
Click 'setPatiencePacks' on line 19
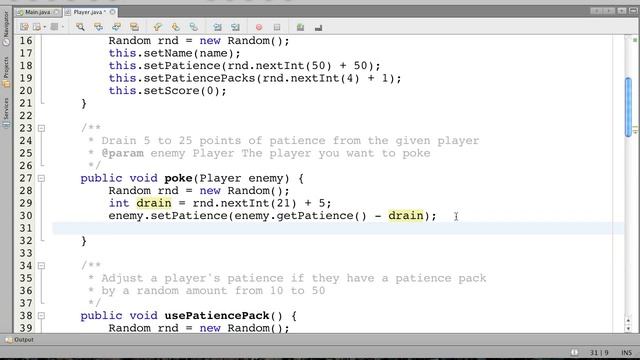[199, 78]
